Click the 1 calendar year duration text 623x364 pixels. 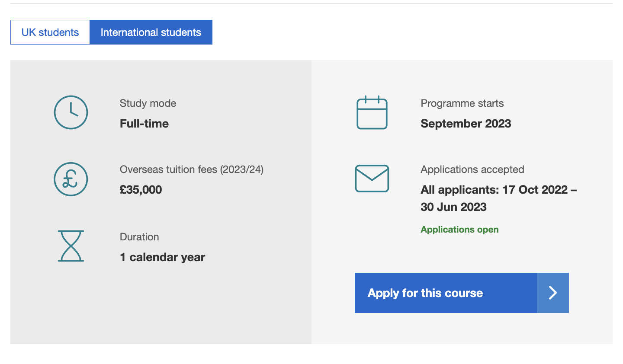162,256
